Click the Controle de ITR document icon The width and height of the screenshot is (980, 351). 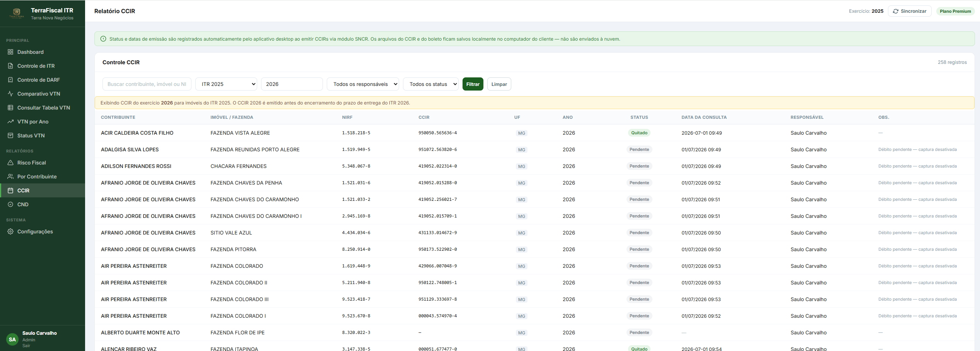coord(10,66)
